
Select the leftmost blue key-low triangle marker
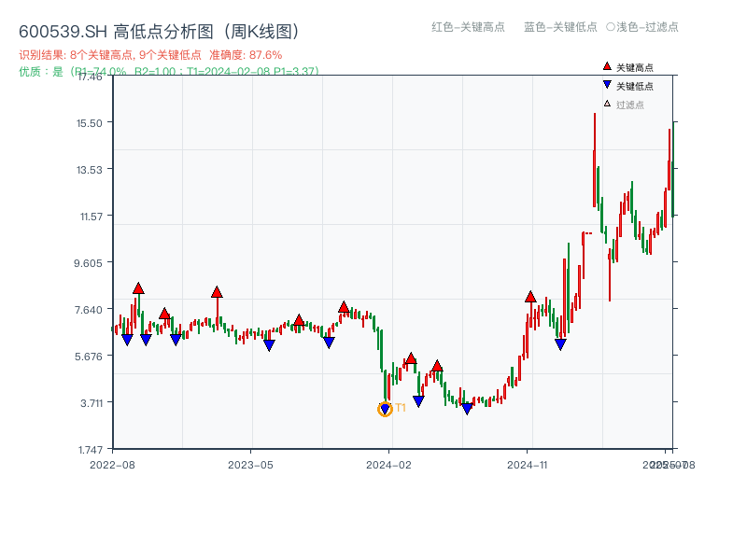pyautogui.click(x=127, y=340)
